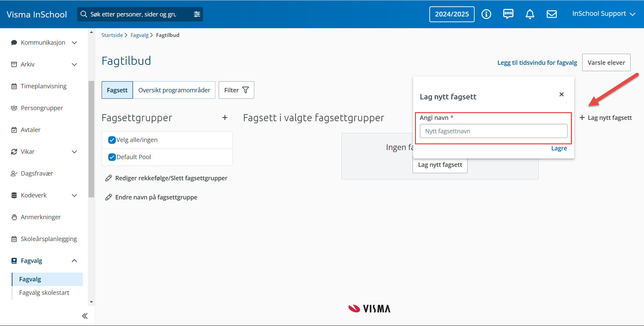Viewport: 644px width, 326px height.
Task: Click the Vikar swap arrows icon
Action: [x=14, y=152]
